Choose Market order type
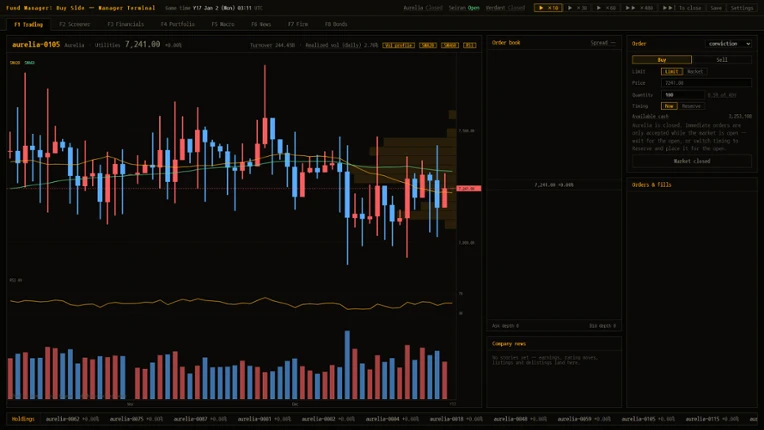 (x=695, y=71)
